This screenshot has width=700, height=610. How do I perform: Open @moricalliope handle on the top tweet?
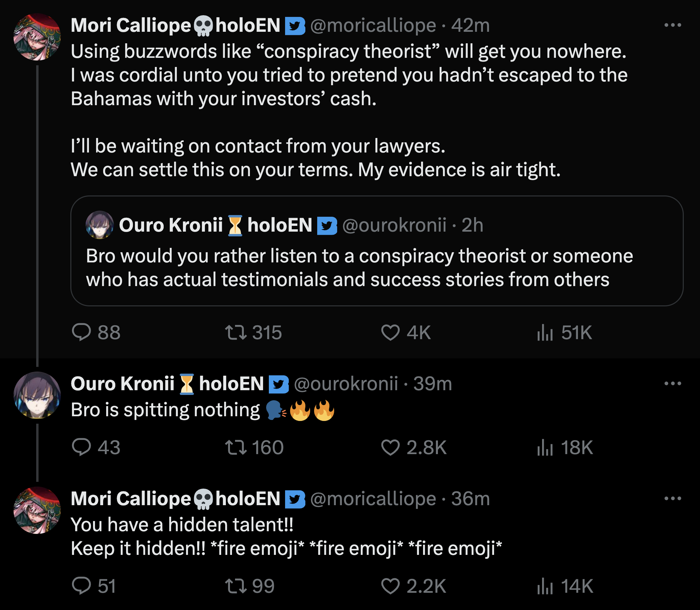[x=373, y=26]
